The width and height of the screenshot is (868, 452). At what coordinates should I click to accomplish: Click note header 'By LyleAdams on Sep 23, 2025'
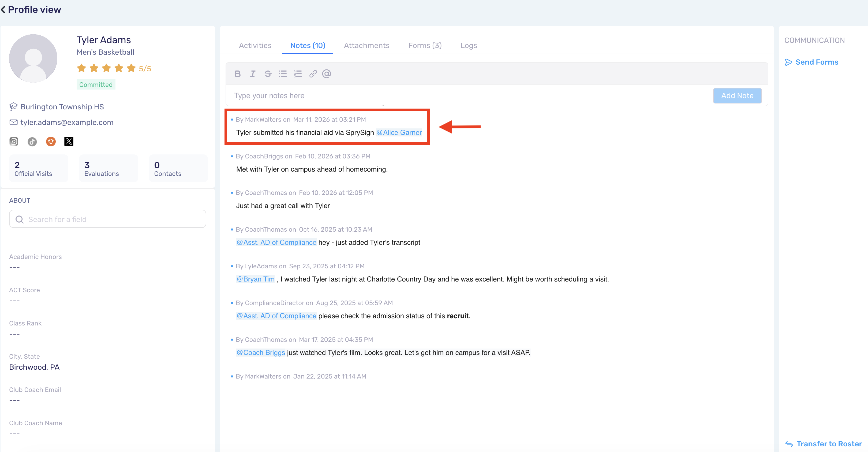click(x=300, y=266)
